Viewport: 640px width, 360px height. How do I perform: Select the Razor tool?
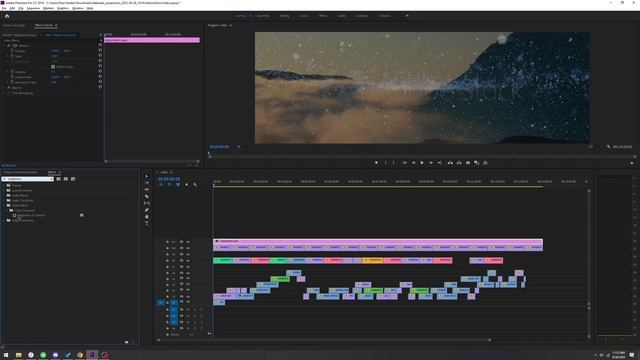[x=147, y=196]
